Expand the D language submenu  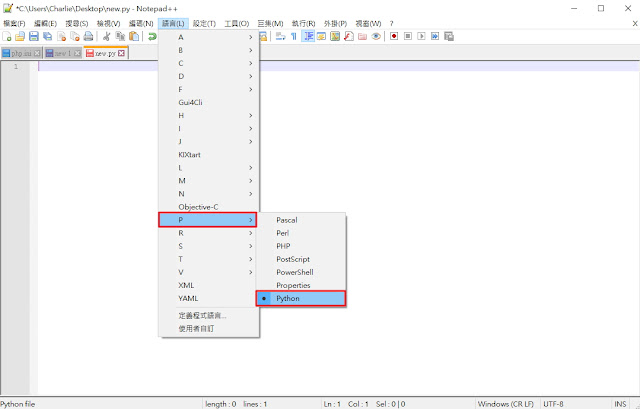(209, 76)
